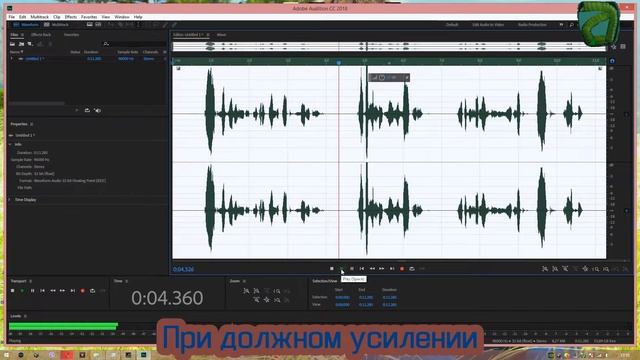Stop playback in editor transport bar

point(332,269)
